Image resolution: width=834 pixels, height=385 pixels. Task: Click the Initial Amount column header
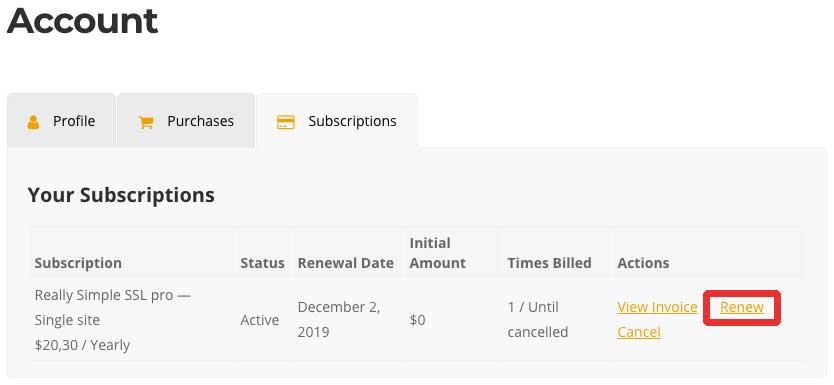(438, 253)
